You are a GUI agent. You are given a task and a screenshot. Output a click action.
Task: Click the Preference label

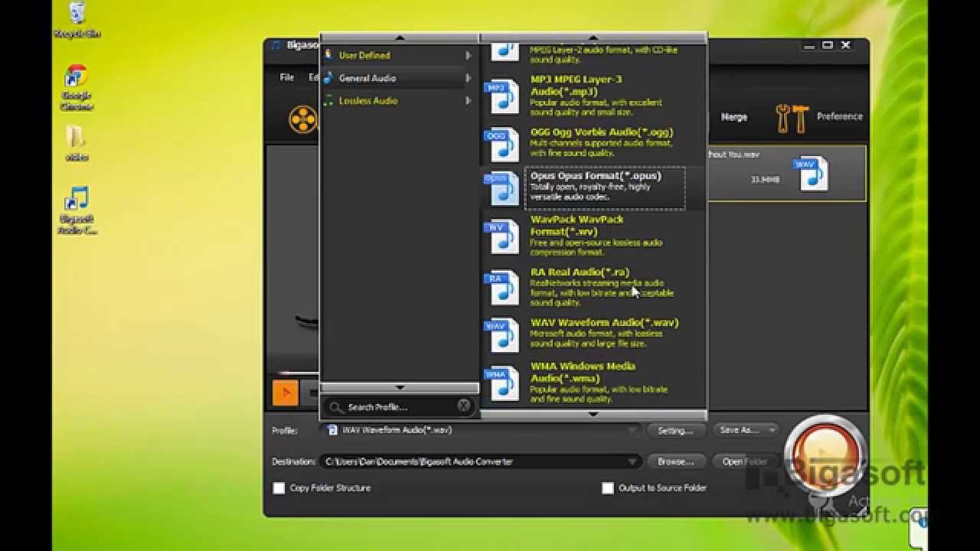(x=839, y=116)
